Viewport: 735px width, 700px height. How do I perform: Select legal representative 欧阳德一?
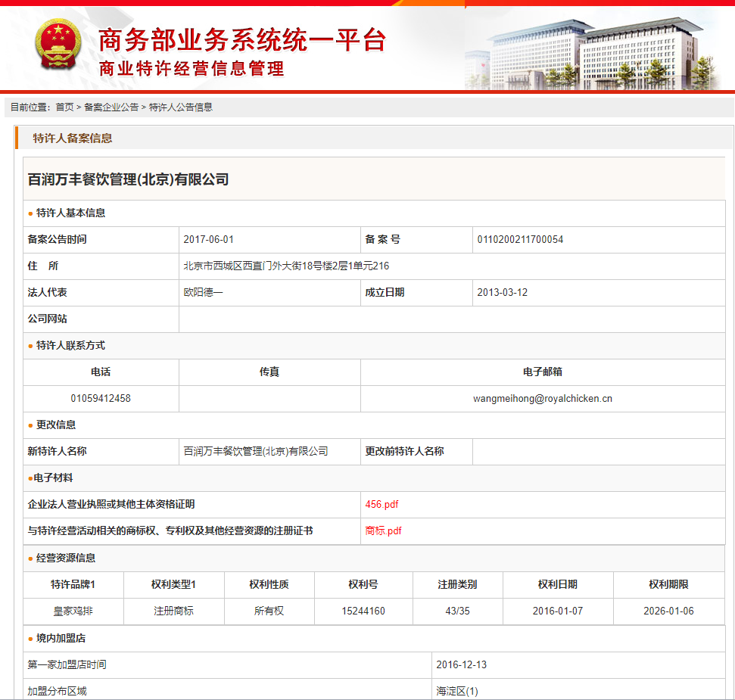pyautogui.click(x=203, y=292)
